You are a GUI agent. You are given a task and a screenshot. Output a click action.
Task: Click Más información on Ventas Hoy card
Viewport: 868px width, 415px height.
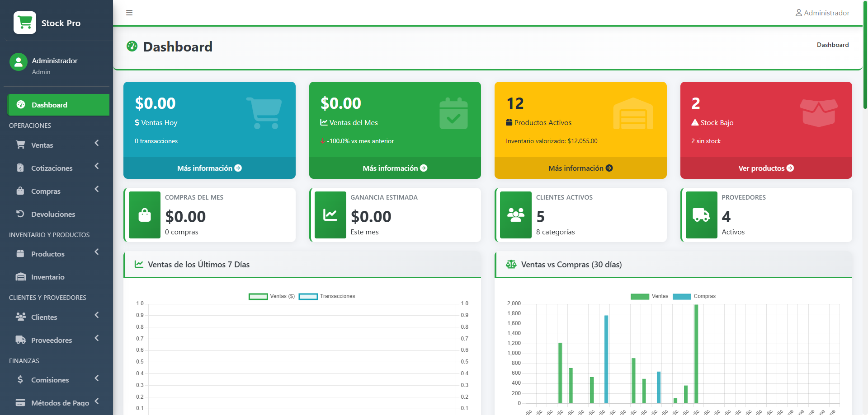(x=209, y=168)
